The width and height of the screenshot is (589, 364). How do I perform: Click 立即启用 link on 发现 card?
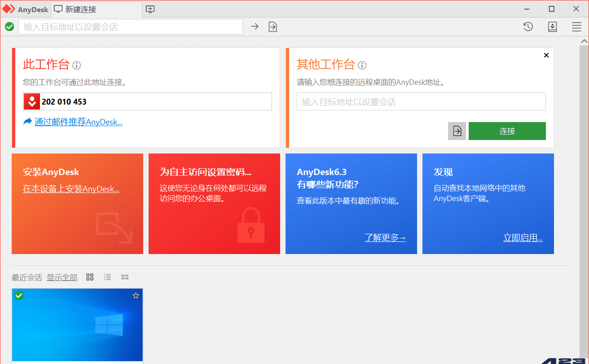click(x=523, y=238)
